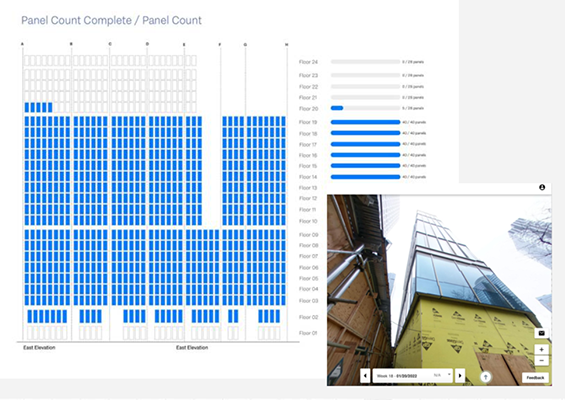Select a blue completed panel on Floor 20
Viewport: 565px width, 400px height.
pos(39,107)
